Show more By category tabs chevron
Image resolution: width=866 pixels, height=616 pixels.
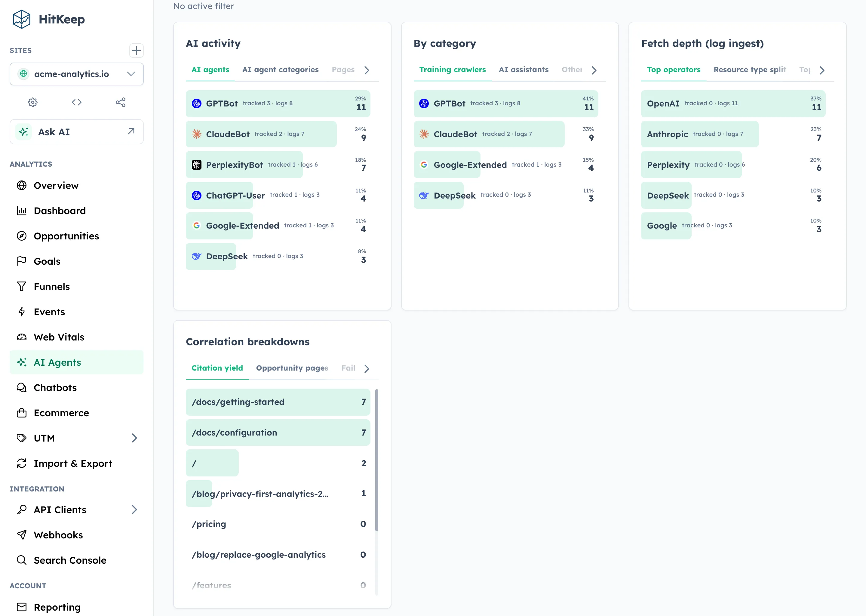pyautogui.click(x=594, y=70)
